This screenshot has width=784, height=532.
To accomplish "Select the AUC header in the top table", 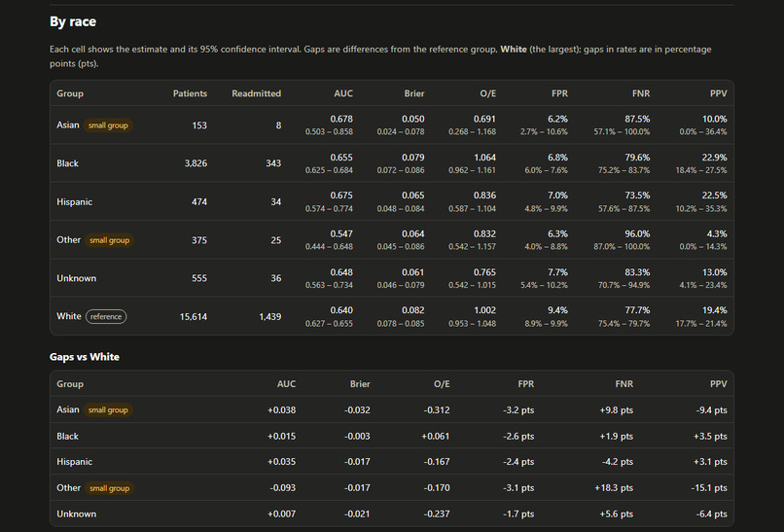I will pos(343,93).
